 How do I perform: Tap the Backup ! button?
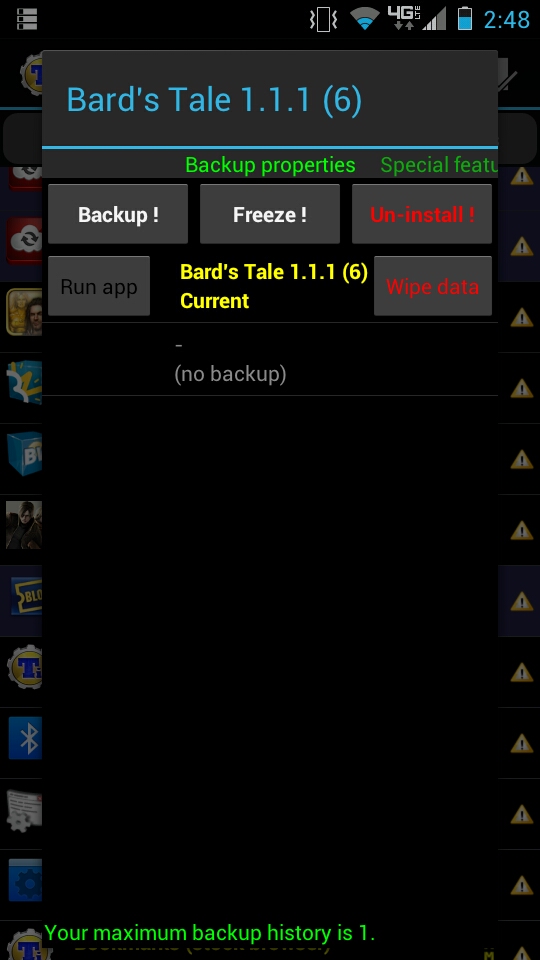coord(118,214)
